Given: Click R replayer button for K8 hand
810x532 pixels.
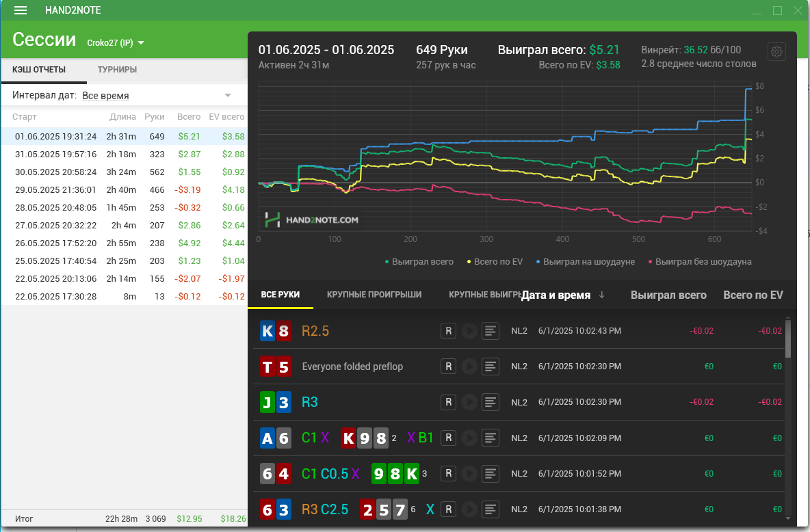Looking at the screenshot, I should (448, 330).
